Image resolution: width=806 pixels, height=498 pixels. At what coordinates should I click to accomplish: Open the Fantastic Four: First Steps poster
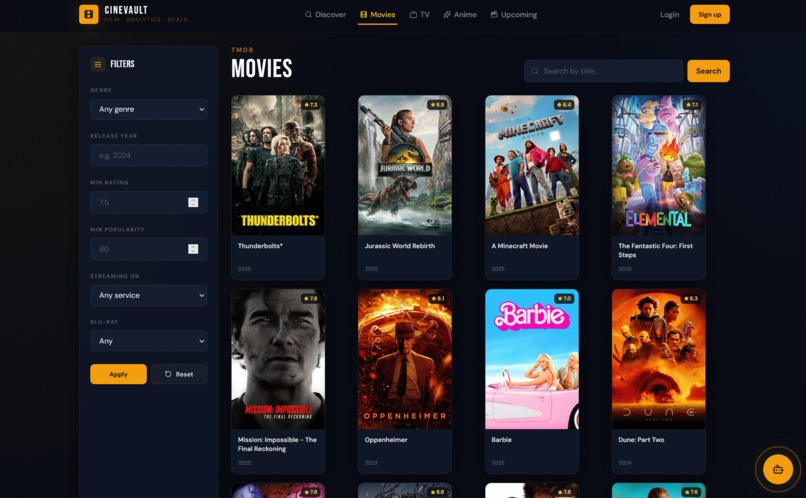[x=658, y=165]
